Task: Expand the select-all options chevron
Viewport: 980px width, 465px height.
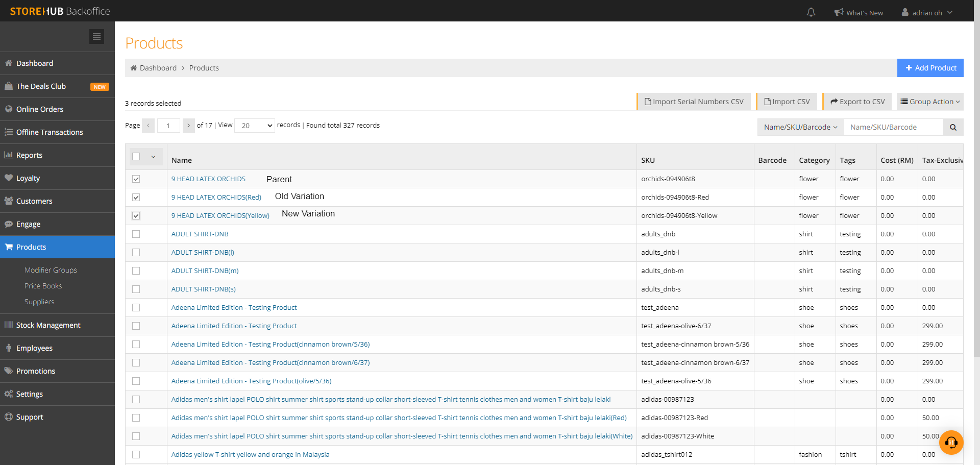Action: [153, 157]
